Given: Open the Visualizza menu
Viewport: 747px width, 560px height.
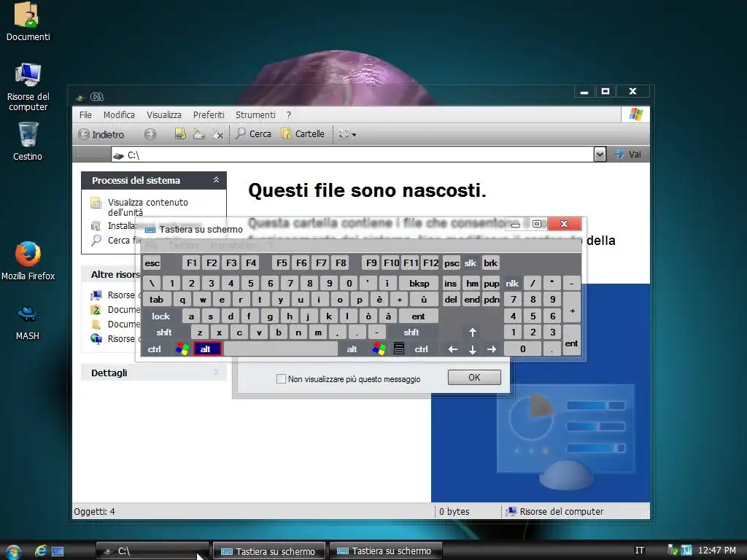Looking at the screenshot, I should (x=164, y=114).
